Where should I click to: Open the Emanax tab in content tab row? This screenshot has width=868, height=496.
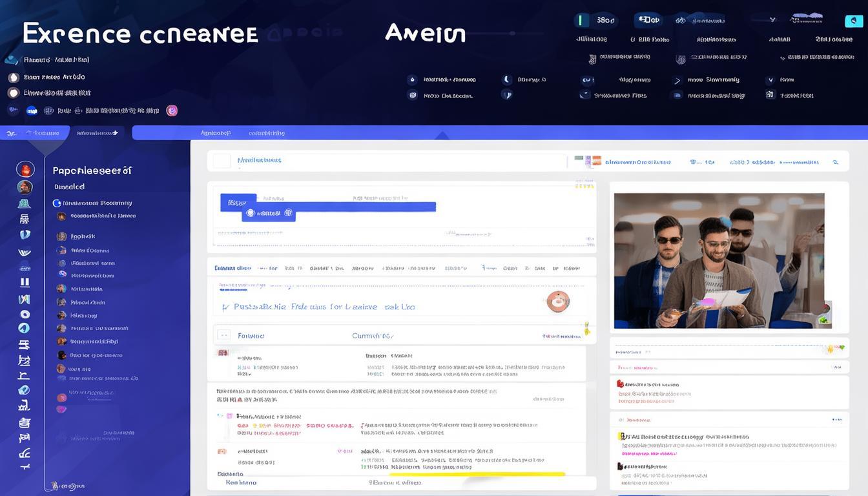pos(232,267)
